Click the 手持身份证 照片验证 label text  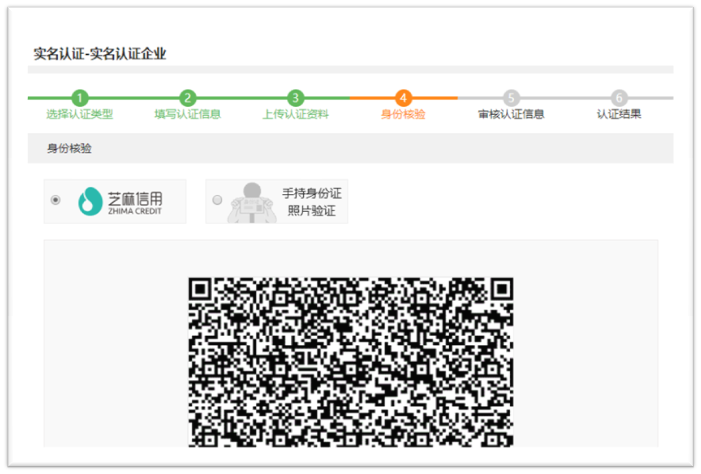point(312,202)
